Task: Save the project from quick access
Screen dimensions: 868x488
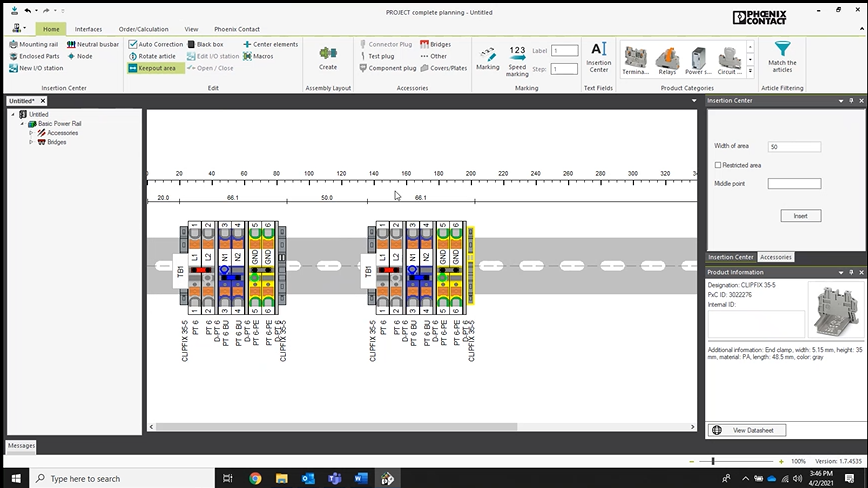Action: coord(14,11)
